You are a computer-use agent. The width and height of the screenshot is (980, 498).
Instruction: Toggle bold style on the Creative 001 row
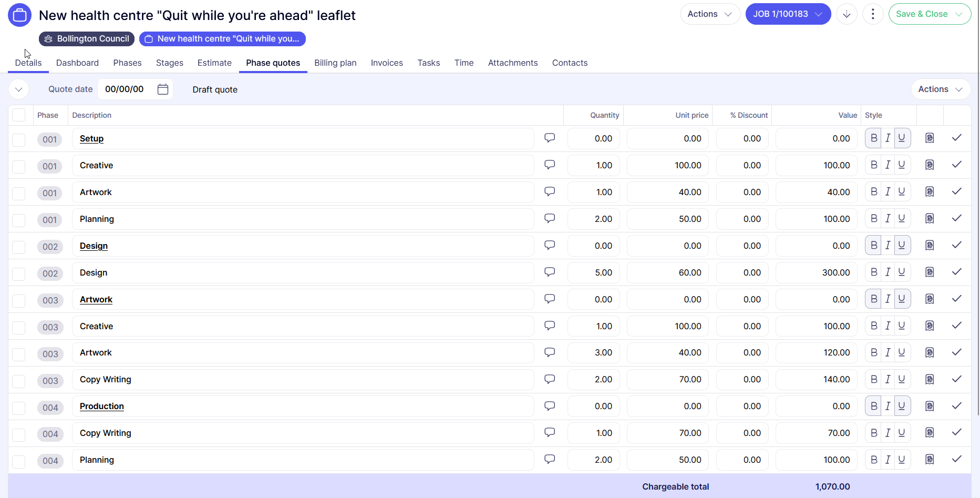click(873, 165)
